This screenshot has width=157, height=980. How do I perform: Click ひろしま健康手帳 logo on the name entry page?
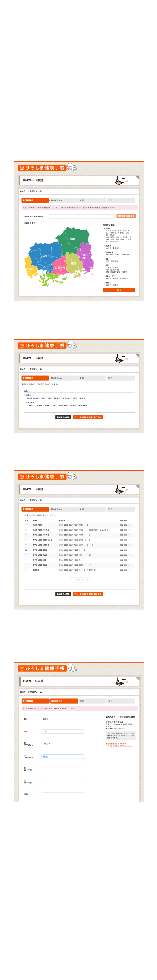[x=42, y=668]
